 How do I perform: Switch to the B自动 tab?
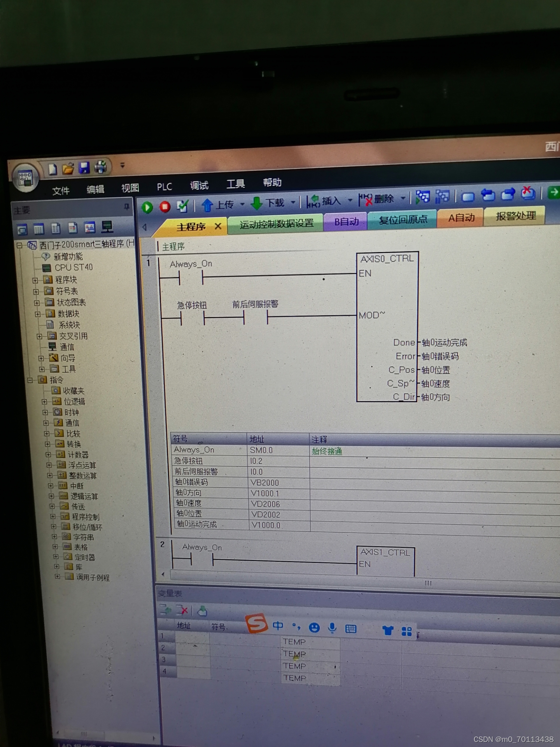pyautogui.click(x=346, y=221)
